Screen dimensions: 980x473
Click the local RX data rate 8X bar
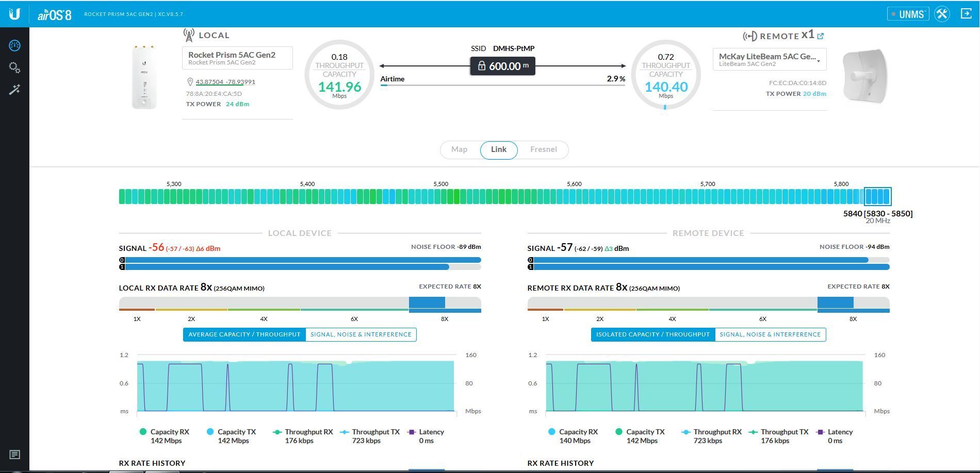click(x=300, y=304)
